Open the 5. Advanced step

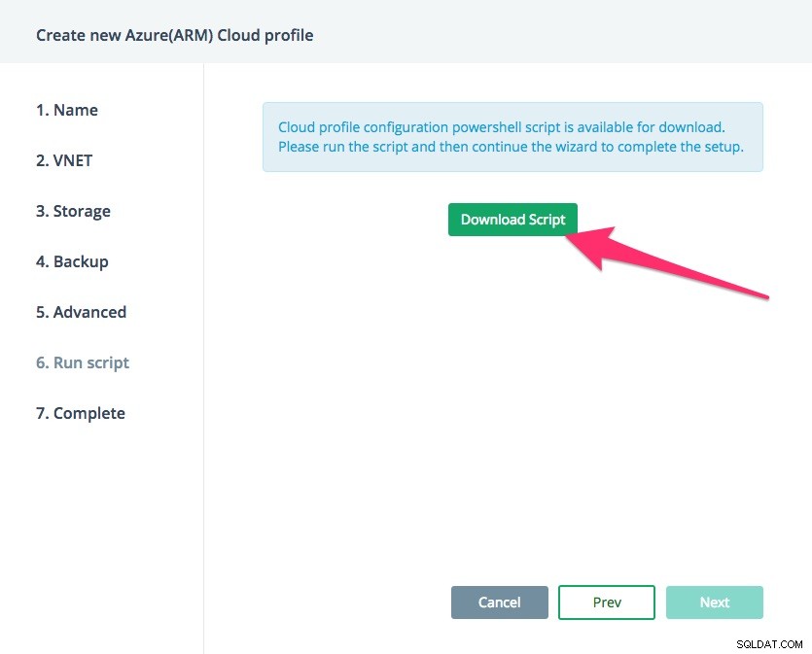82,312
